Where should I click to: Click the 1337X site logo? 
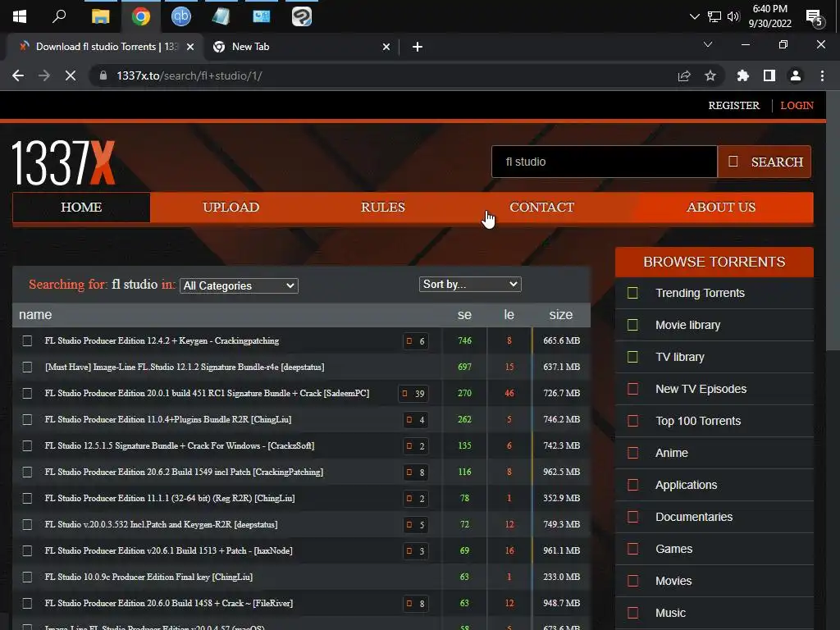coord(63,163)
